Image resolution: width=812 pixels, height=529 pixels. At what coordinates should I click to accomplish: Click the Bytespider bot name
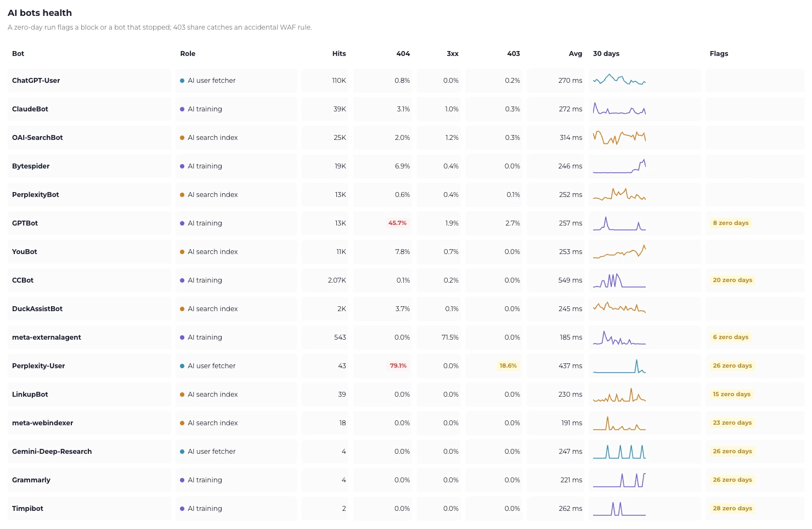click(x=31, y=166)
